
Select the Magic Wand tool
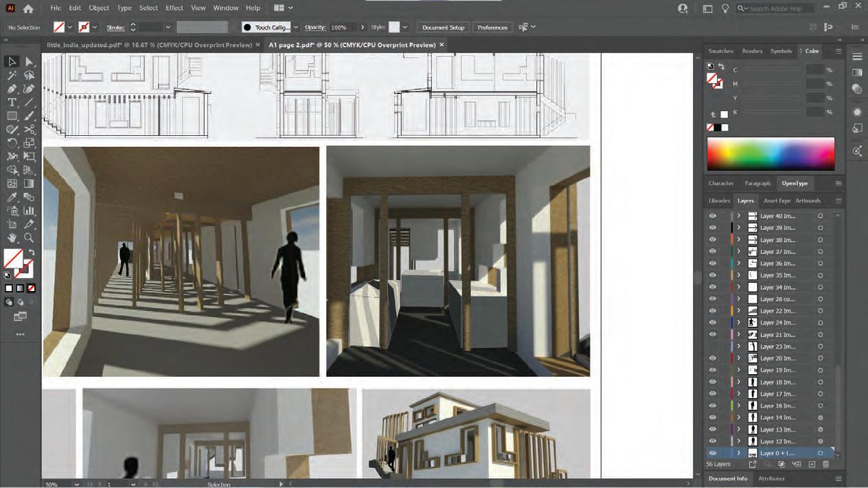[x=12, y=75]
